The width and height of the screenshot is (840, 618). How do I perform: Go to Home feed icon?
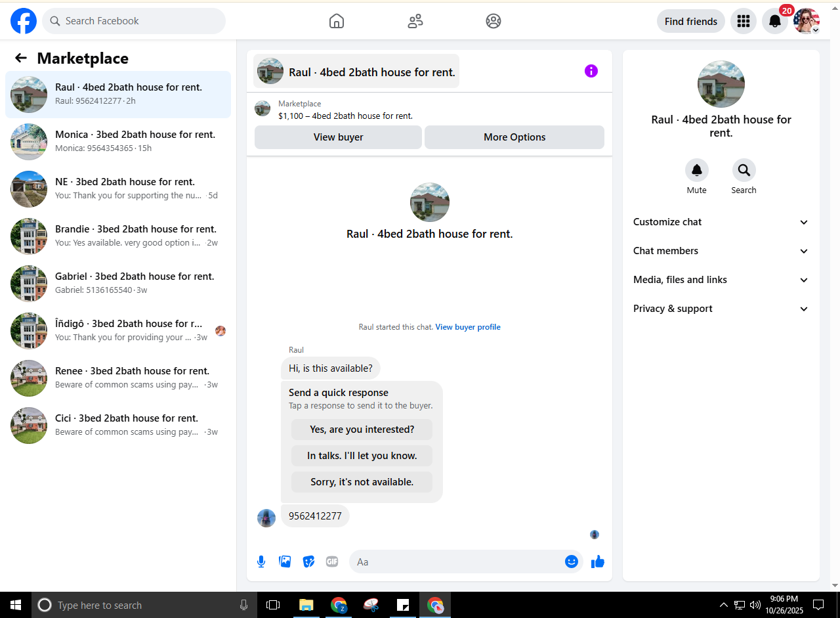coord(336,21)
